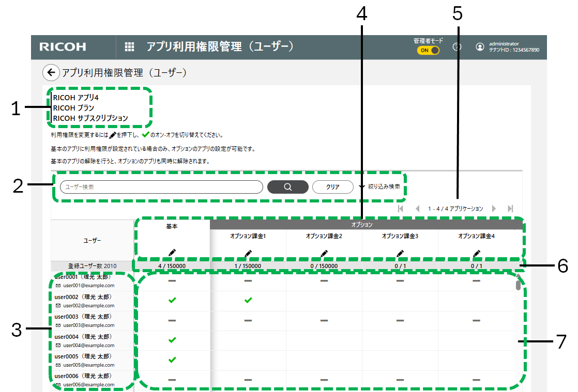Image resolution: width=578 pixels, height=392 pixels.
Task: Click the back arrow icon
Action: 51,73
